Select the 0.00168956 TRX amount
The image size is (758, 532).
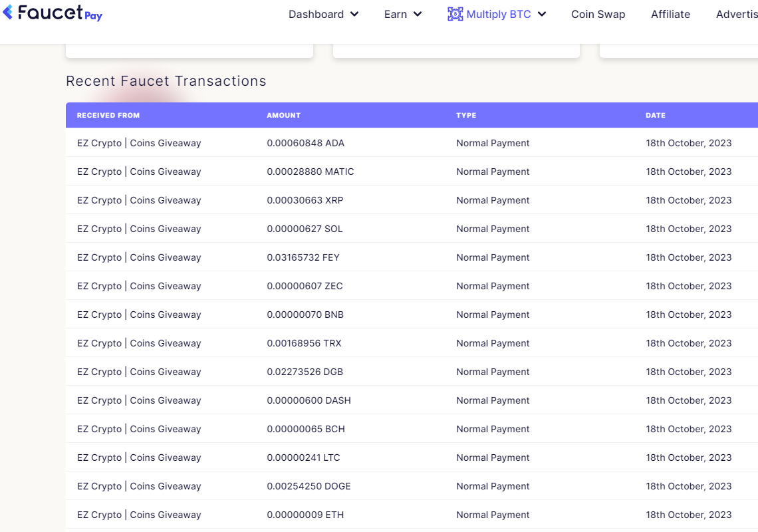point(304,343)
